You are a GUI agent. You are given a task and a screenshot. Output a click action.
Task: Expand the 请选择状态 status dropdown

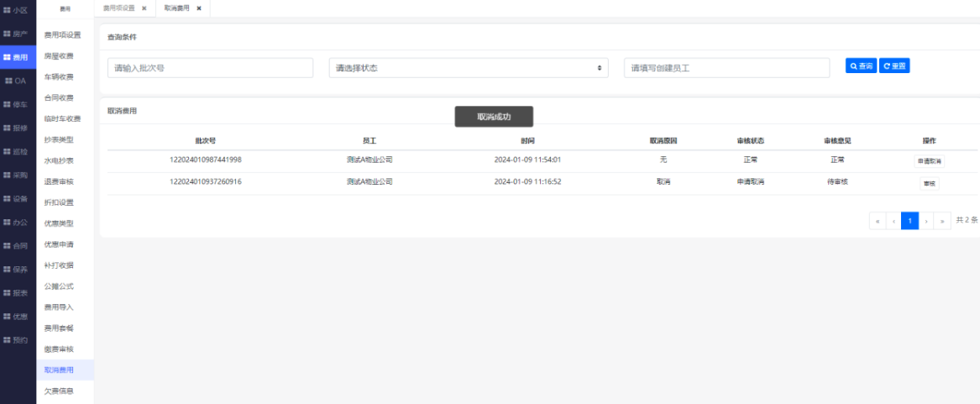click(x=468, y=68)
